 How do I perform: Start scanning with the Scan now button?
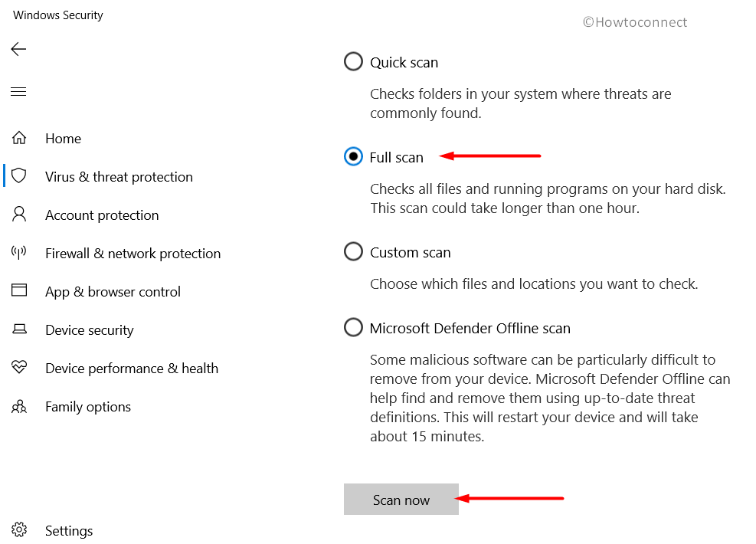[x=401, y=500]
